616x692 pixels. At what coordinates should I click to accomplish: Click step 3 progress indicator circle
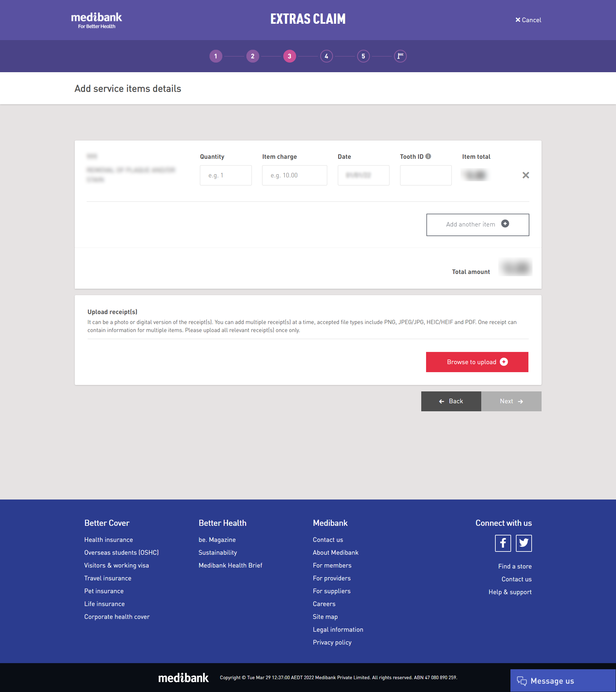coord(290,56)
